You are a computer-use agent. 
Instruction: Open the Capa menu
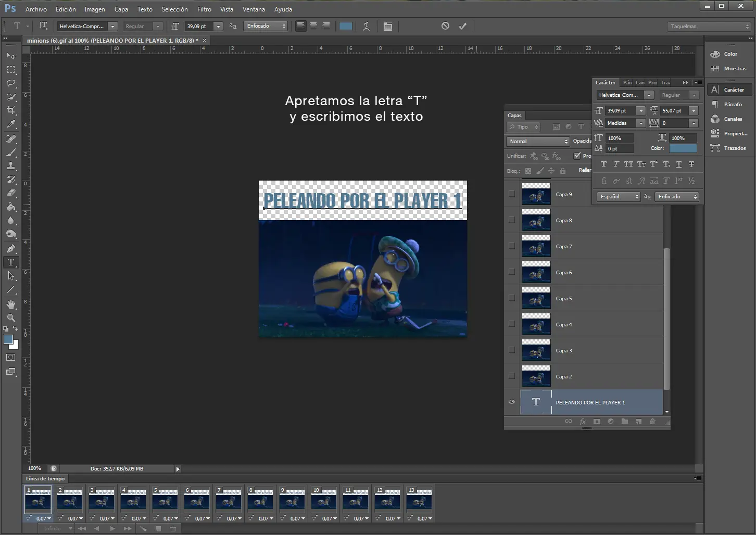pos(121,9)
